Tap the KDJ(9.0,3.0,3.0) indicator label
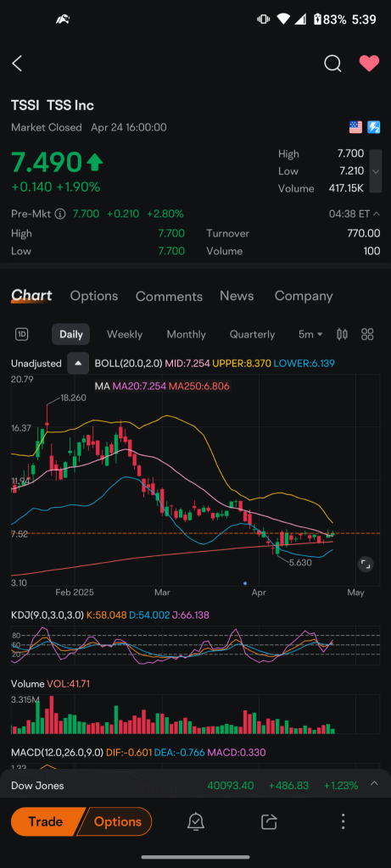 (47, 615)
